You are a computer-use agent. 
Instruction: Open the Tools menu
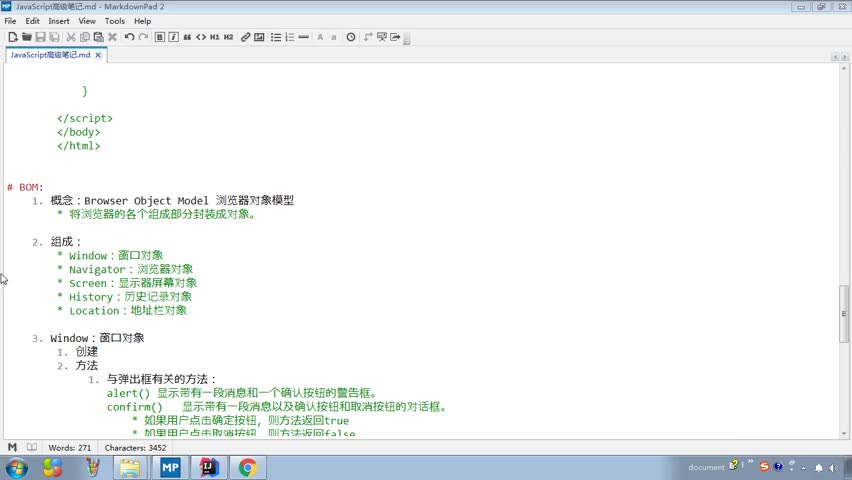click(x=115, y=21)
